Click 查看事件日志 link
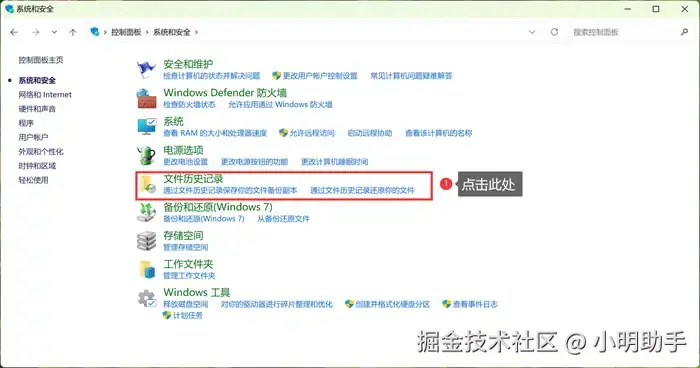Image resolution: width=700 pixels, height=368 pixels. [475, 305]
